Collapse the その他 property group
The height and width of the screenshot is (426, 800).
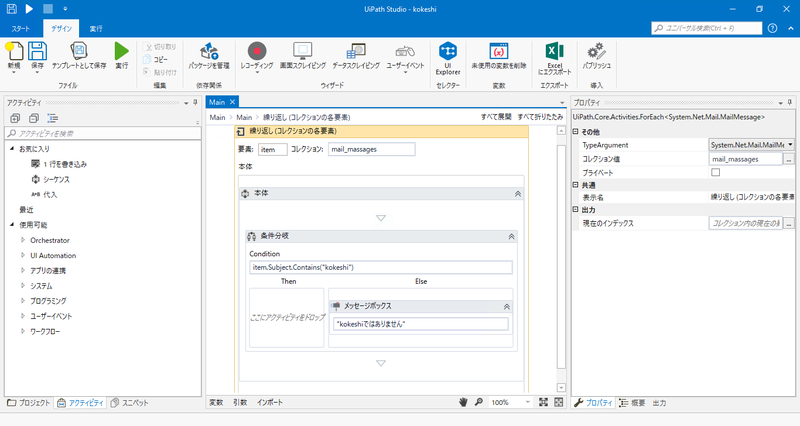576,132
